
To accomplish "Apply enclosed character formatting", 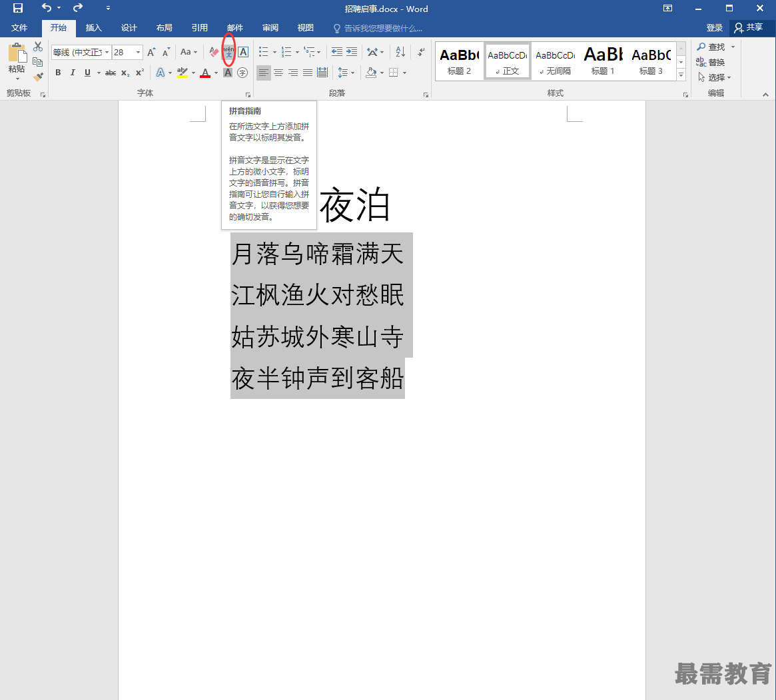I will pyautogui.click(x=242, y=73).
